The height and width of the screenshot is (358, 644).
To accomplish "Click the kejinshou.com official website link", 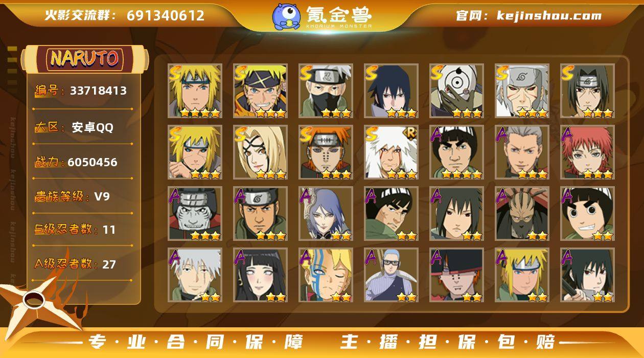I will 549,15.
